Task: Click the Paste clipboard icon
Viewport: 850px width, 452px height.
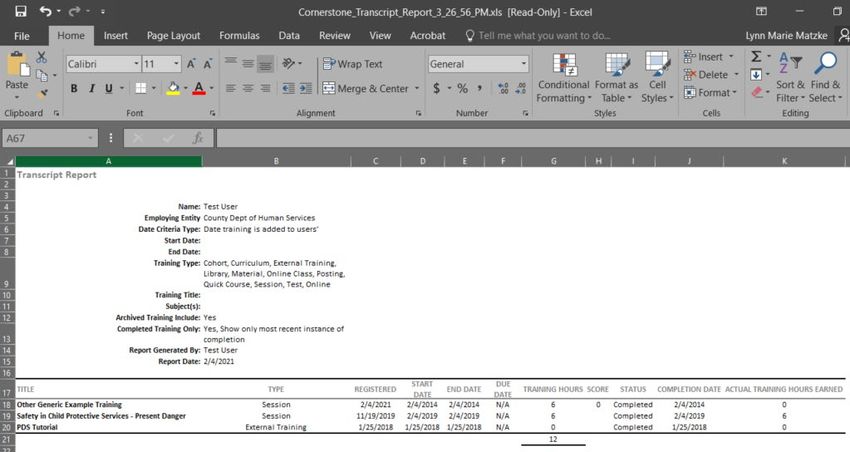Action: coord(17,66)
